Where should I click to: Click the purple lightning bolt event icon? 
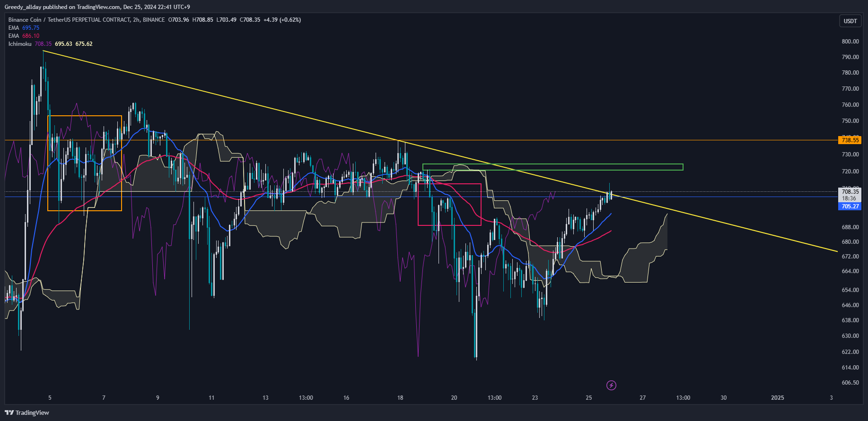coord(611,386)
